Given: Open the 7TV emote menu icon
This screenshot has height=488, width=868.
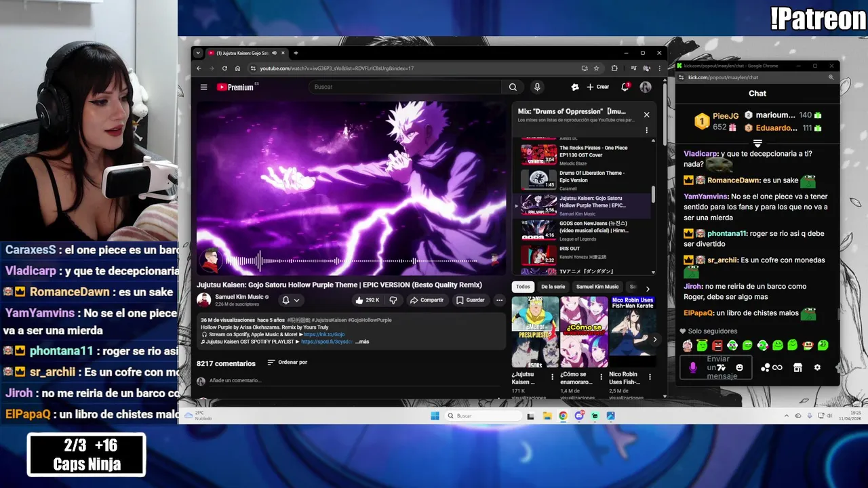Looking at the screenshot, I should (722, 367).
